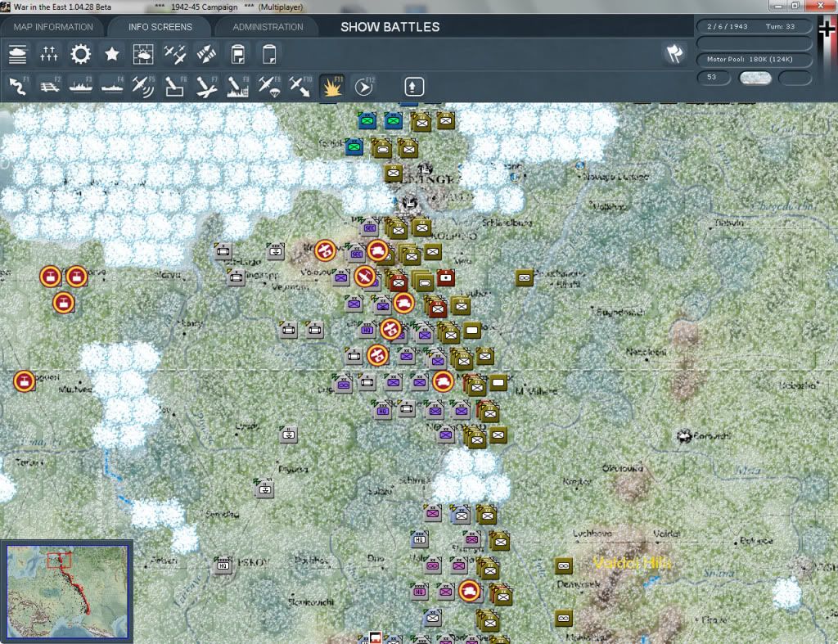This screenshot has width=838, height=644.
Task: Open the losses screen with crosses icon
Action: tap(48, 55)
